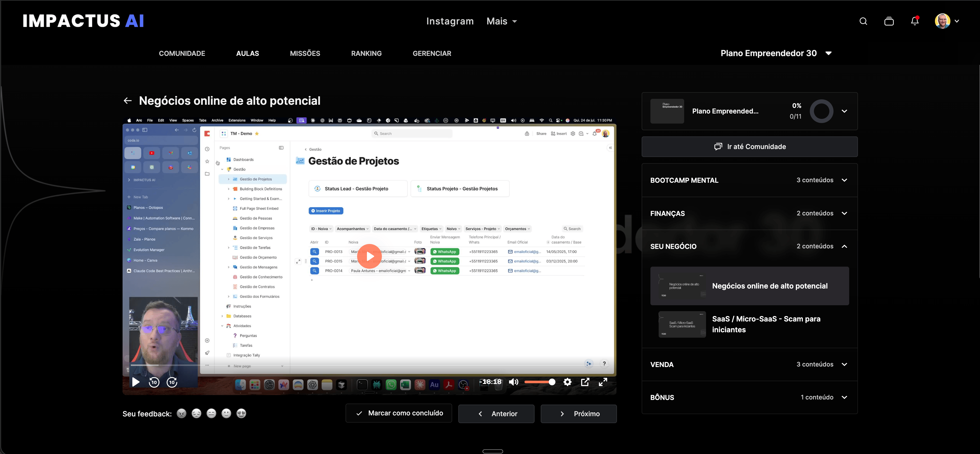This screenshot has height=454, width=980.
Task: Open video in pop-out window
Action: (x=585, y=382)
